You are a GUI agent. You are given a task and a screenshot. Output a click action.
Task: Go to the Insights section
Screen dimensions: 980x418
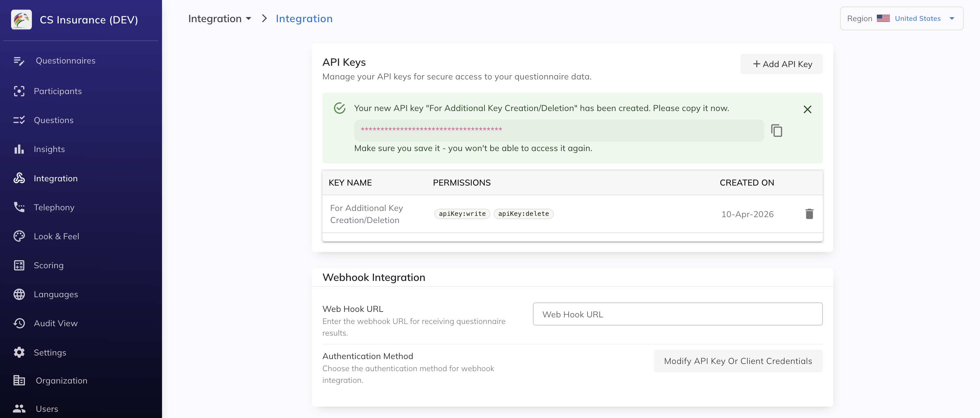click(x=49, y=149)
